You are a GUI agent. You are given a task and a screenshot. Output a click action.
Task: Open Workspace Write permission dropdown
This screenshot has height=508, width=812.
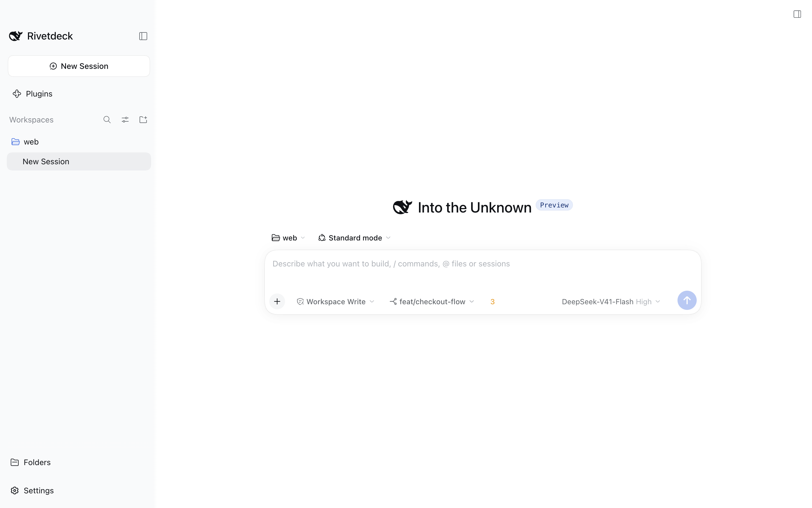click(336, 302)
